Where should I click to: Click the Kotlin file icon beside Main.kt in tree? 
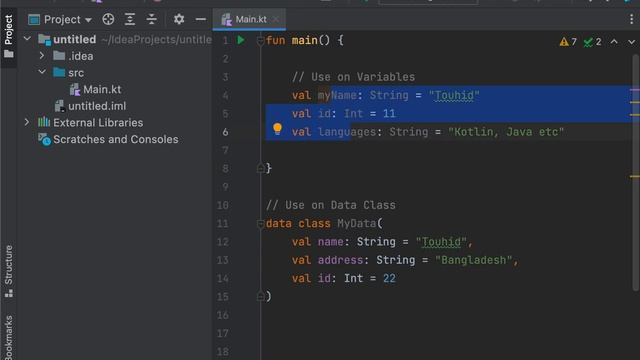(x=75, y=89)
